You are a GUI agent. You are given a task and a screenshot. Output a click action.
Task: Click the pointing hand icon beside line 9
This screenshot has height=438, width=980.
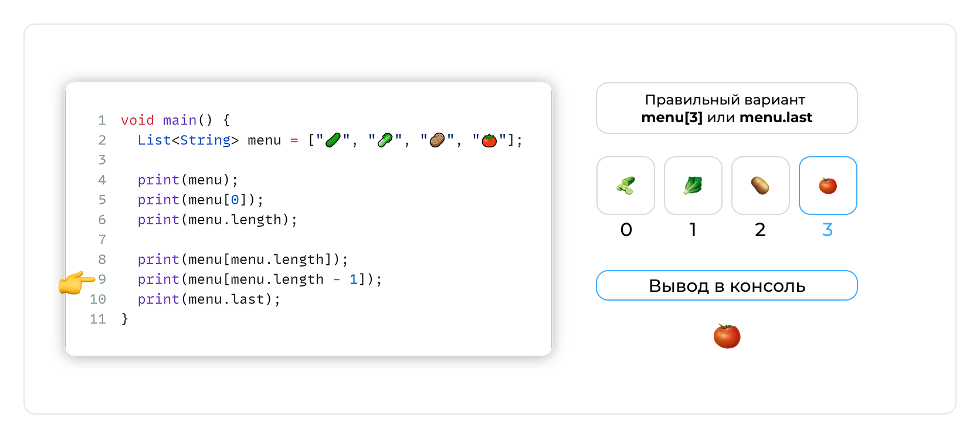click(76, 282)
